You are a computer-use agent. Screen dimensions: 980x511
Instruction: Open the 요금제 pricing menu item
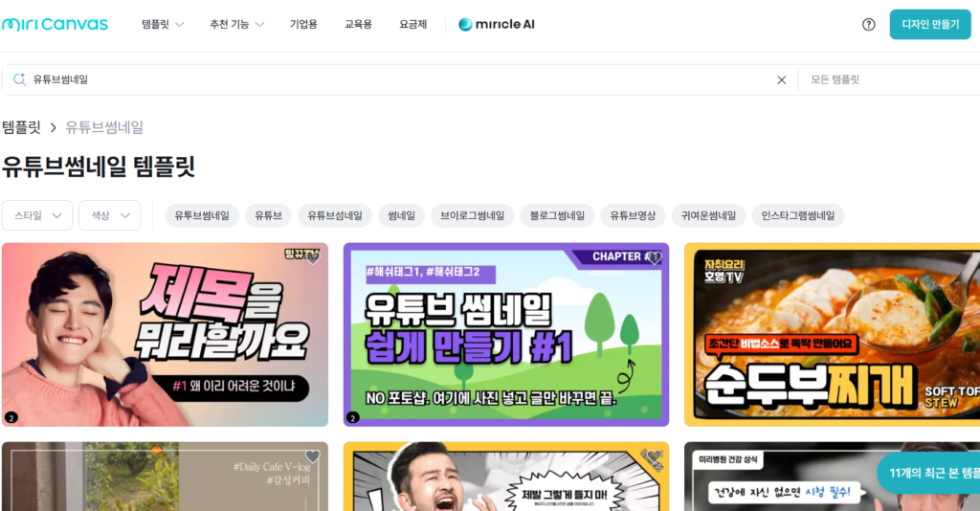coord(412,25)
